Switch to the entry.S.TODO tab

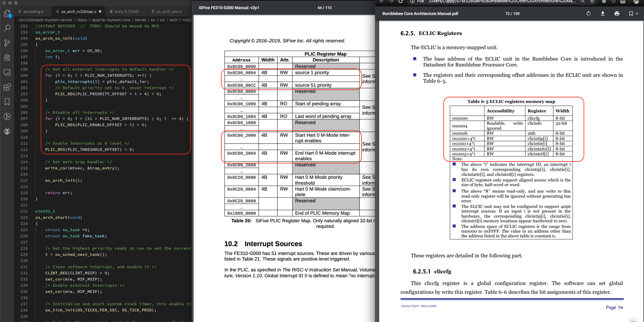pos(126,12)
